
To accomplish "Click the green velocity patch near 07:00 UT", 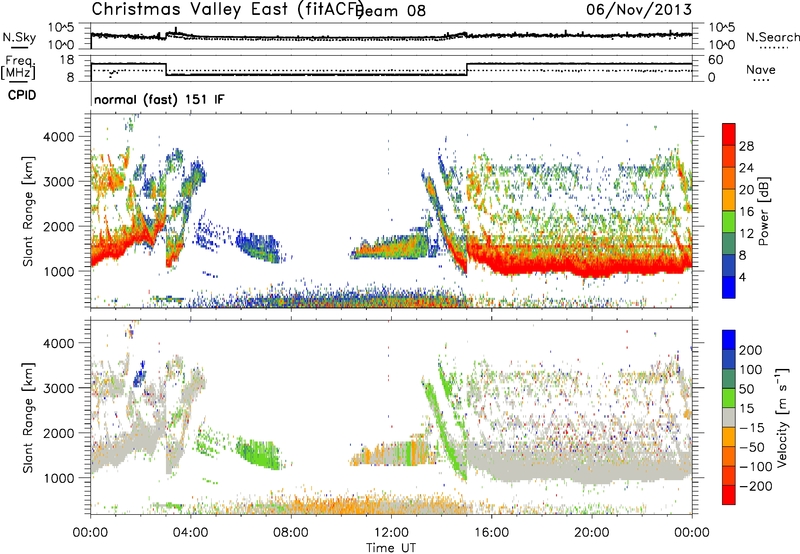I will pyautogui.click(x=259, y=454).
